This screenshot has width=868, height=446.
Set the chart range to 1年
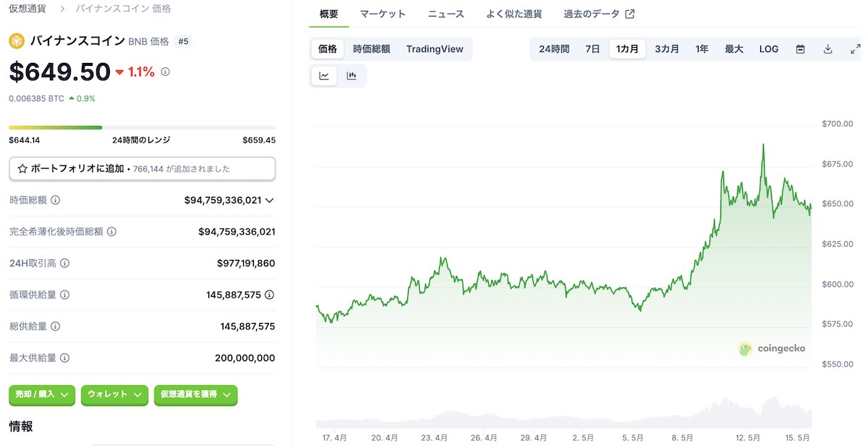[x=702, y=49]
